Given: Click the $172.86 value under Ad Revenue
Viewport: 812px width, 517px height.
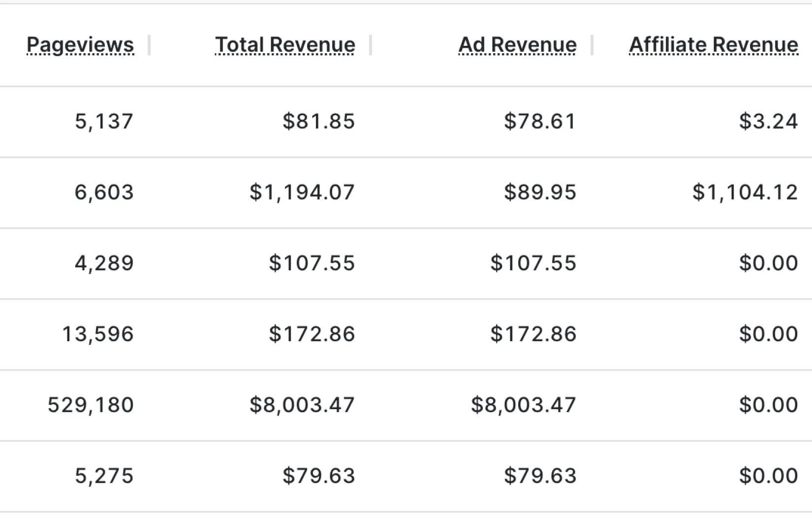Looking at the screenshot, I should point(533,334).
